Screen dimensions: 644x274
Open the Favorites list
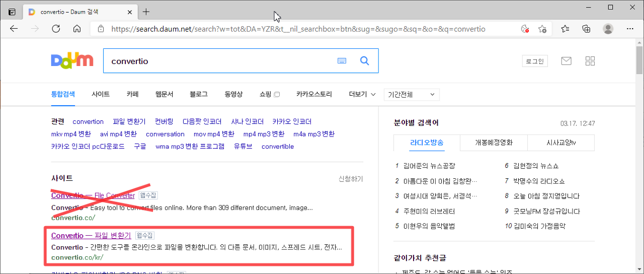[566, 29]
